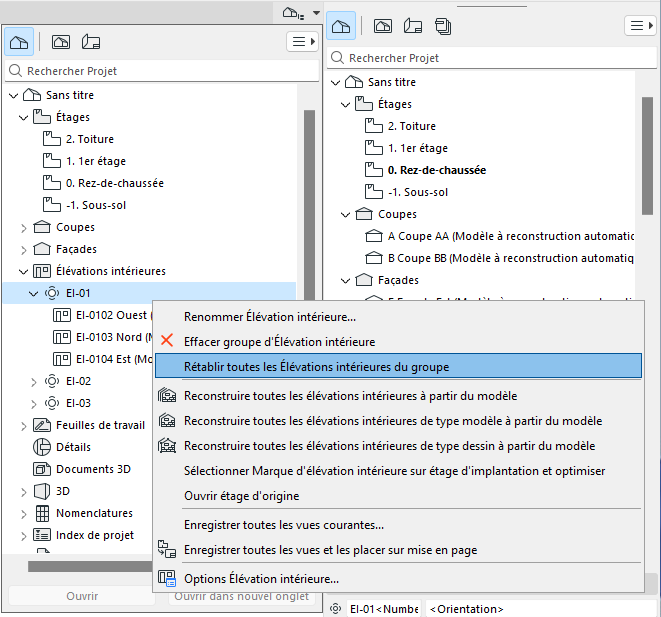661x617 pixels.
Task: Collapse Sans titre root in left tree
Action: pos(14,96)
